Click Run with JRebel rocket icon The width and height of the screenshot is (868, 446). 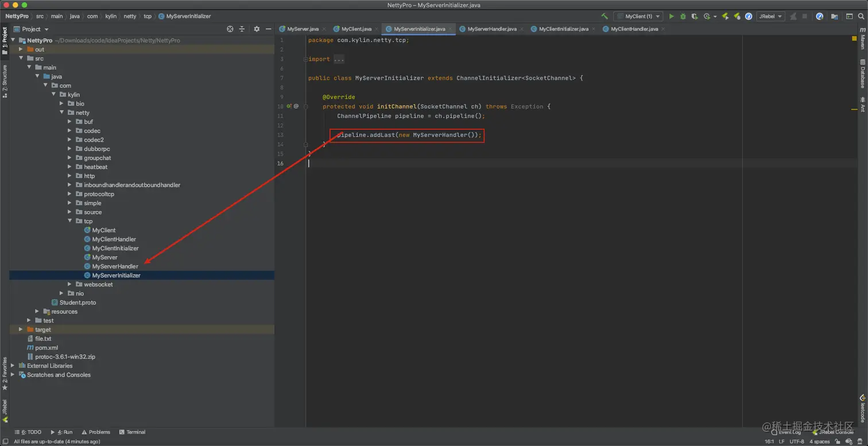pyautogui.click(x=726, y=17)
